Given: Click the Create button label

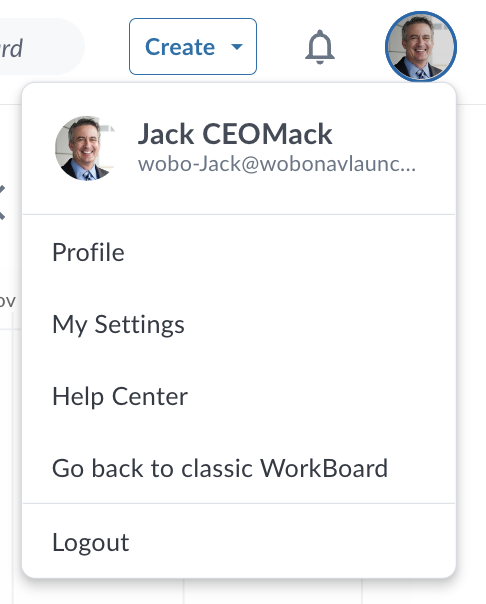Looking at the screenshot, I should (179, 47).
